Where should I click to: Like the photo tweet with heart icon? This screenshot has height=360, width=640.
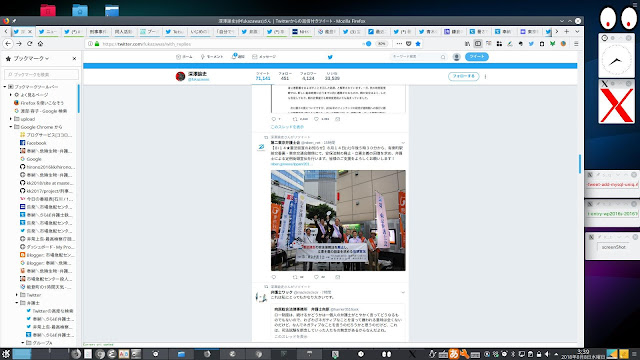316,277
